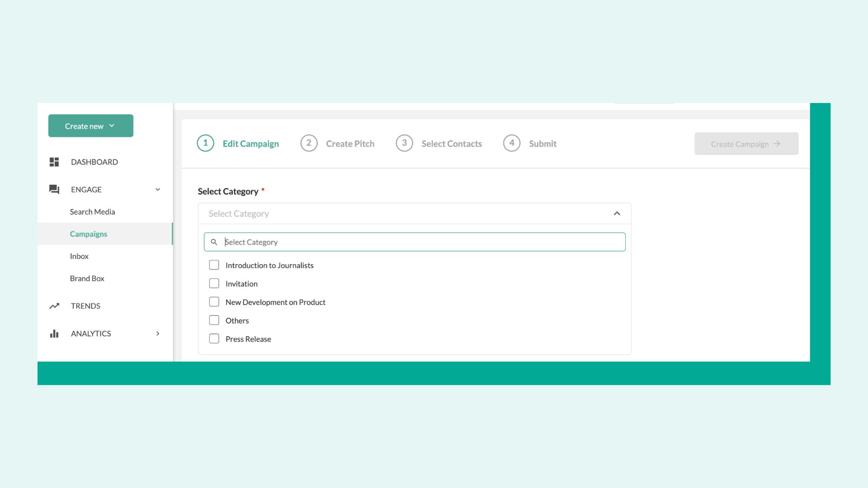Viewport: 868px width, 488px height.
Task: Switch to Create Pitch step
Action: (350, 144)
